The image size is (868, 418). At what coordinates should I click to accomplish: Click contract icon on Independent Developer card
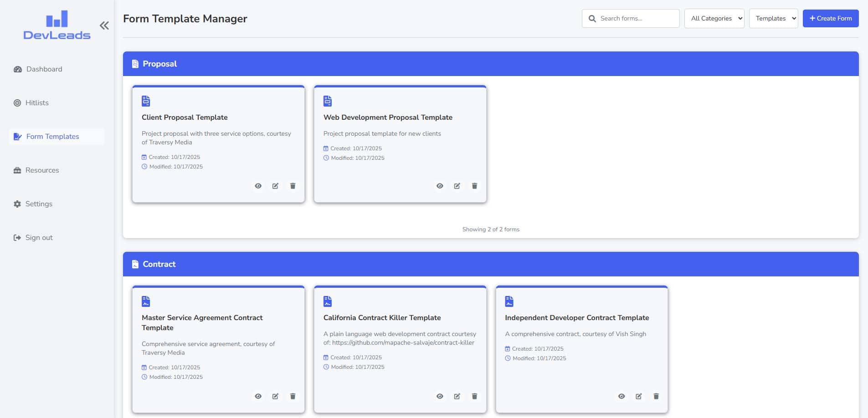509,301
